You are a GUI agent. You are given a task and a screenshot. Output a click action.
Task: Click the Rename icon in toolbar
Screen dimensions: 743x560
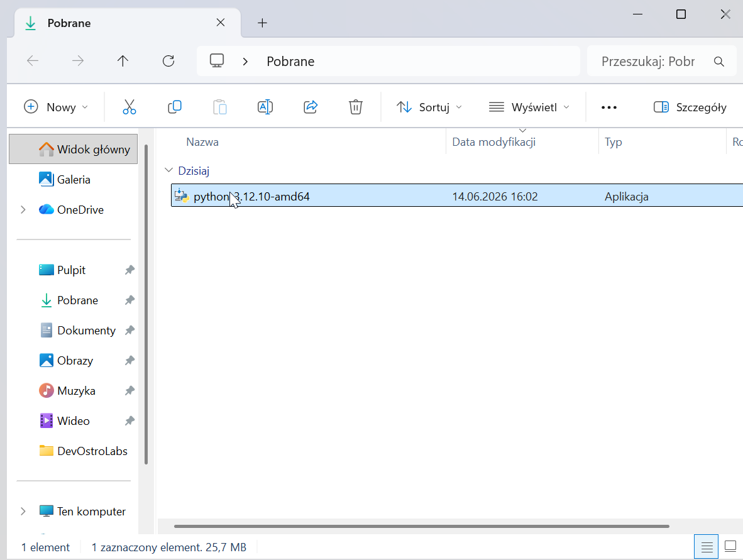pos(265,107)
